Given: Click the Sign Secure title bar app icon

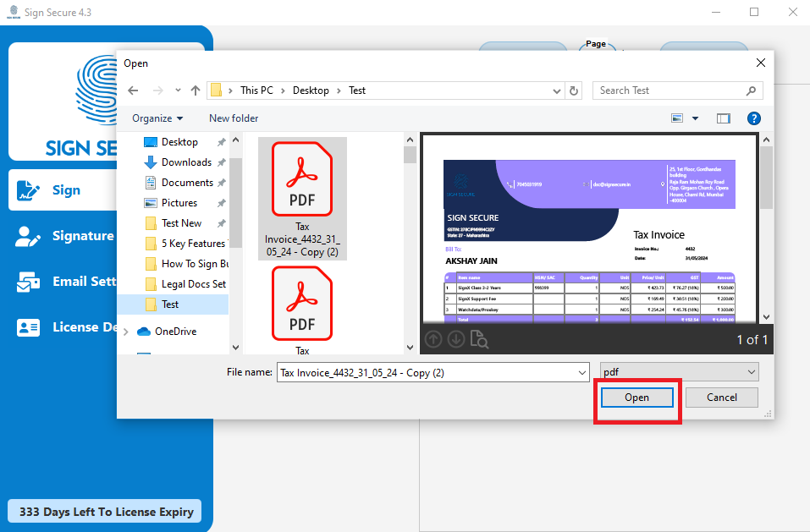Looking at the screenshot, I should (x=14, y=12).
